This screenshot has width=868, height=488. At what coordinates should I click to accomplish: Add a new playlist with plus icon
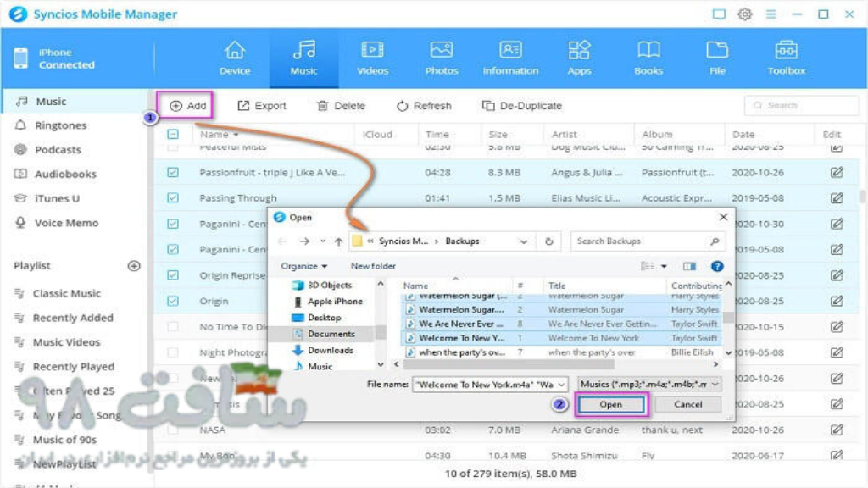(134, 266)
